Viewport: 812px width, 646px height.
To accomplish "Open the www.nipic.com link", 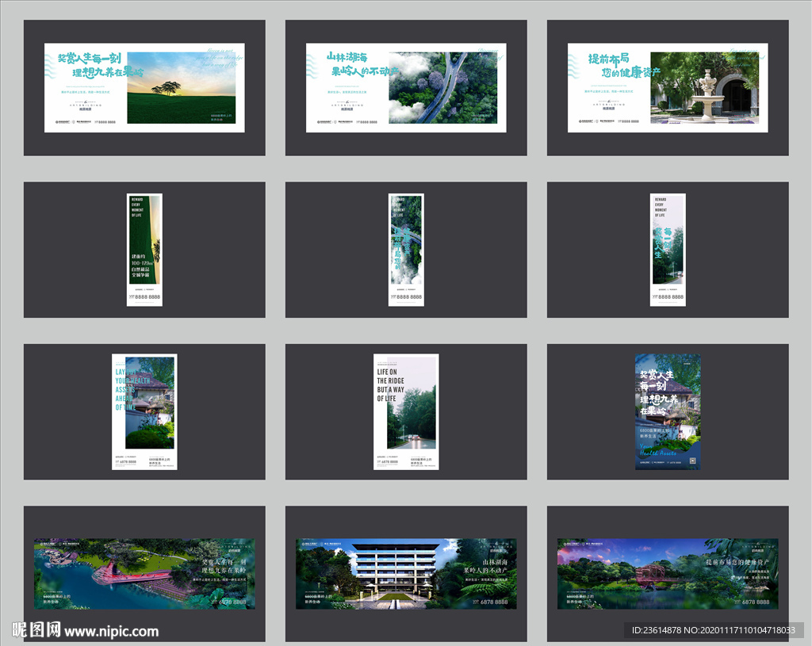I will 111,632.
